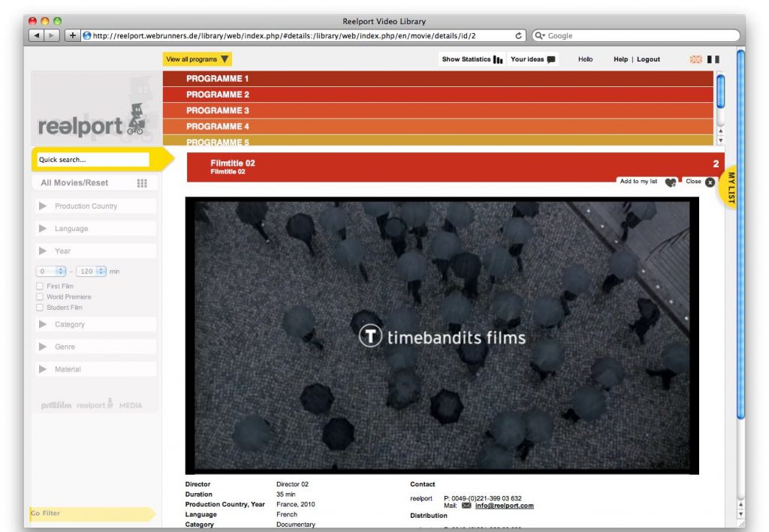Click the All Movies/Reset button

click(95, 183)
